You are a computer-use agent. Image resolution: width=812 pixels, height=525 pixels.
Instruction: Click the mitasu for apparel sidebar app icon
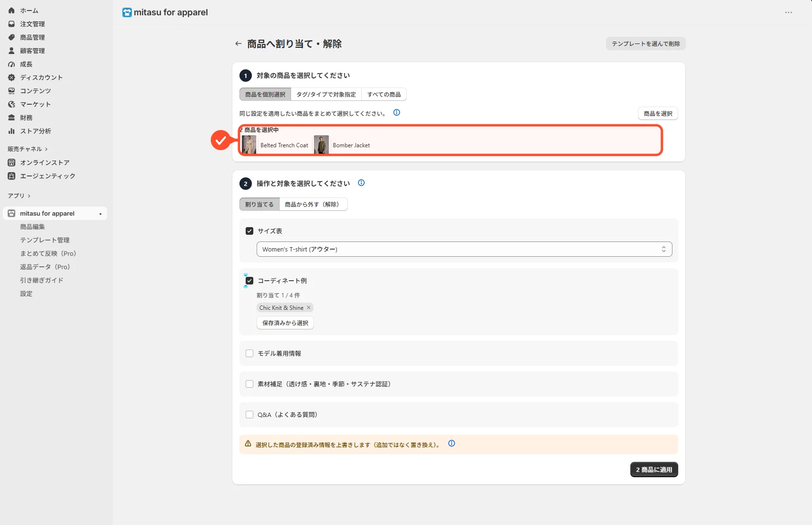click(x=11, y=213)
